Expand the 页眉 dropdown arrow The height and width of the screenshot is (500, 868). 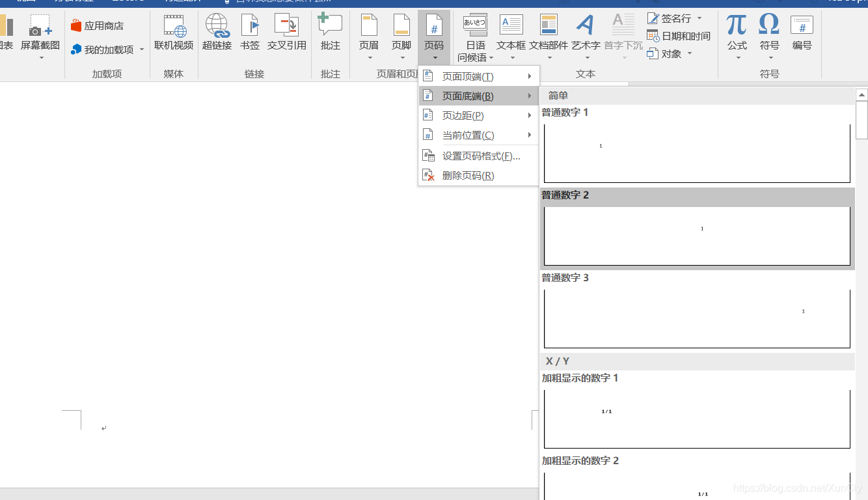pos(370,58)
